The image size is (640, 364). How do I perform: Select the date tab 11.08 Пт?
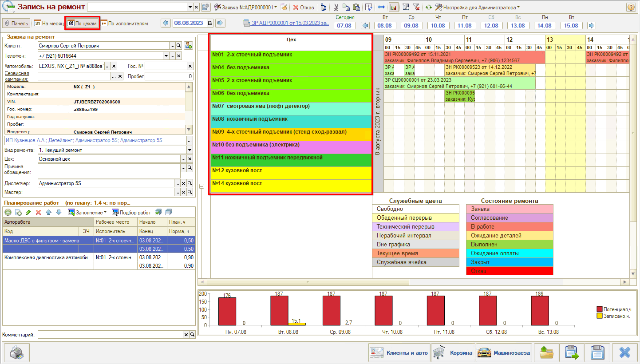click(x=465, y=26)
